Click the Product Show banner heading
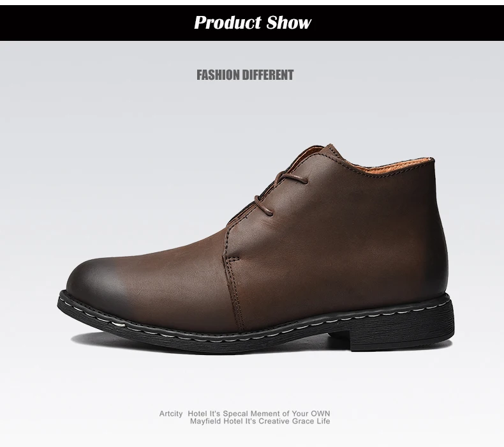Screen dimensions: 504x447 (x=253, y=22)
